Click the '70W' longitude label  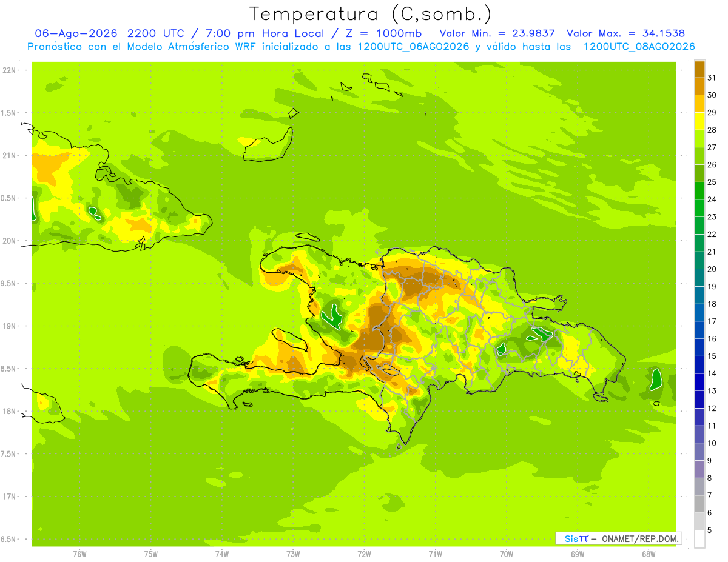pos(507,554)
